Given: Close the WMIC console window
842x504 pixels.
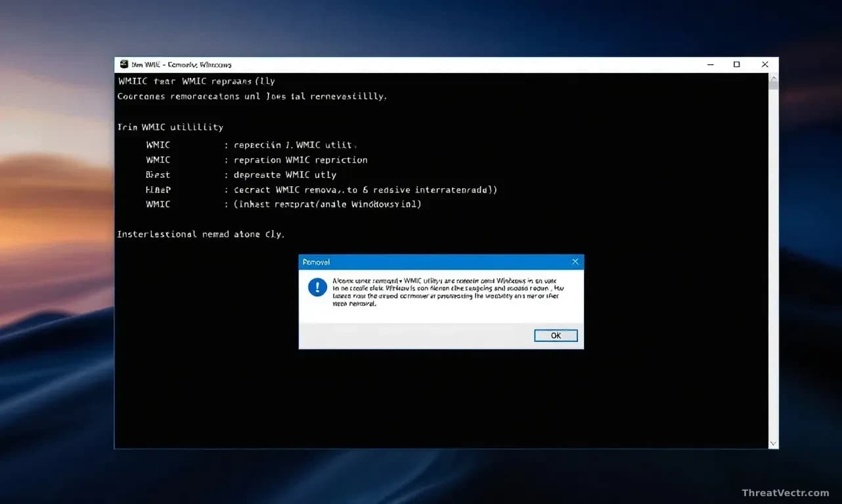Looking at the screenshot, I should [x=764, y=64].
